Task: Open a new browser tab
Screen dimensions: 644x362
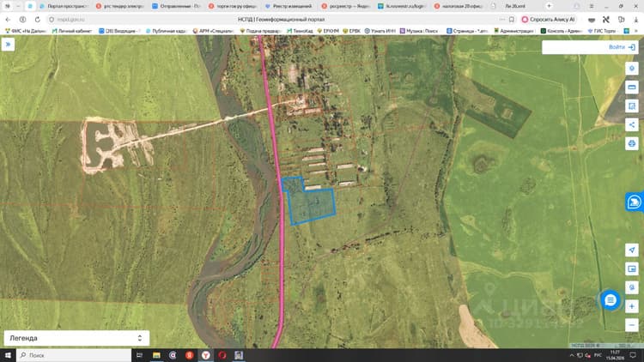Action: (549, 6)
